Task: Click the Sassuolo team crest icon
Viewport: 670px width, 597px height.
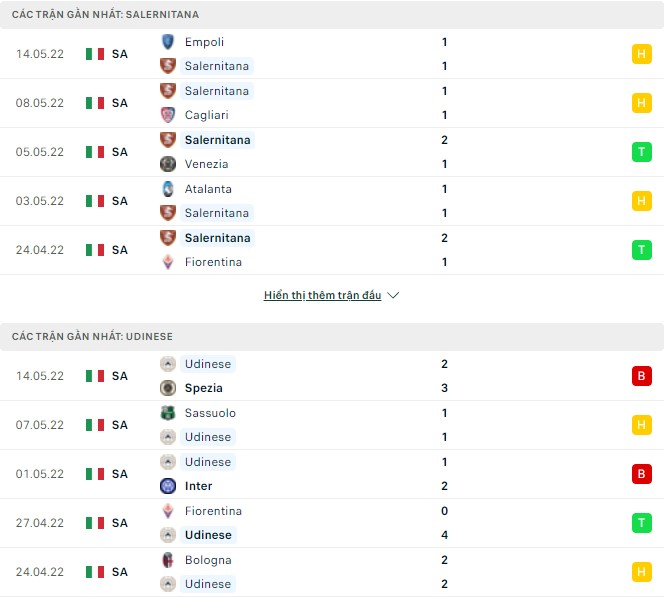Action: 168,413
